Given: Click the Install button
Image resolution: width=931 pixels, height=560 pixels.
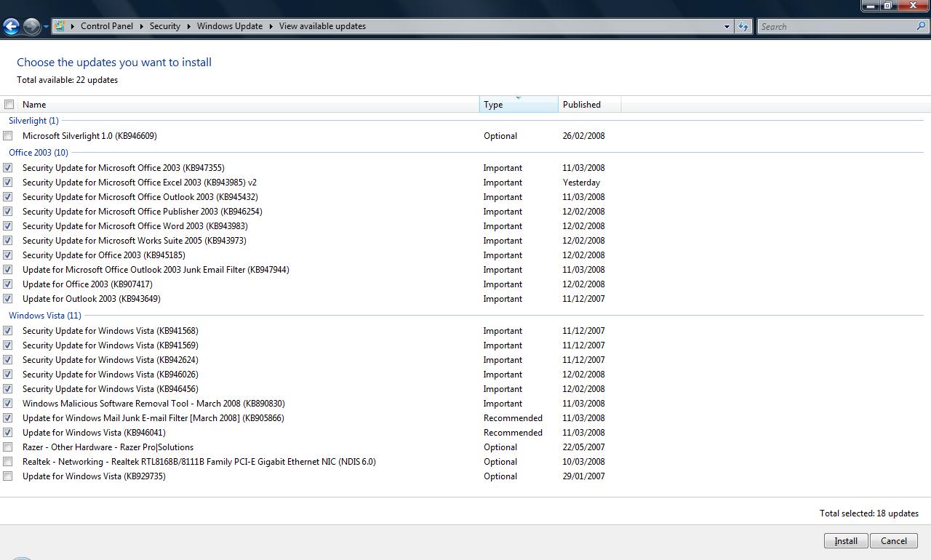Looking at the screenshot, I should click(846, 541).
